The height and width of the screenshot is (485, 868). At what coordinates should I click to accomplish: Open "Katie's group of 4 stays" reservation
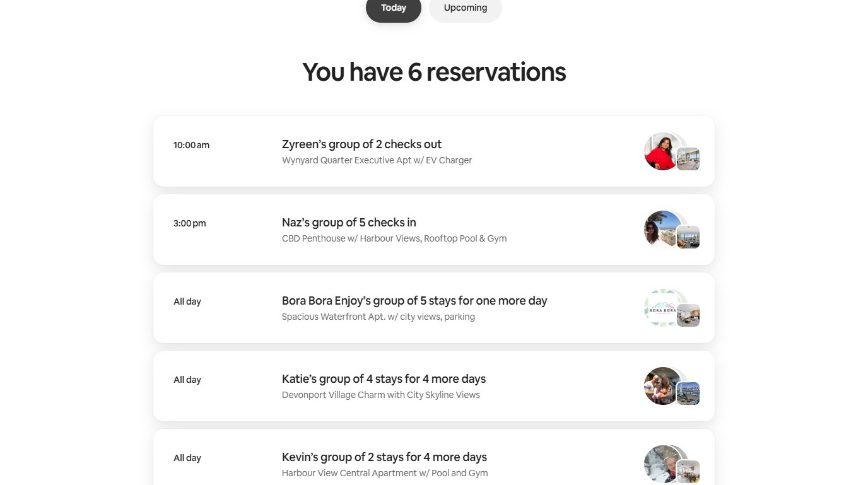point(434,386)
